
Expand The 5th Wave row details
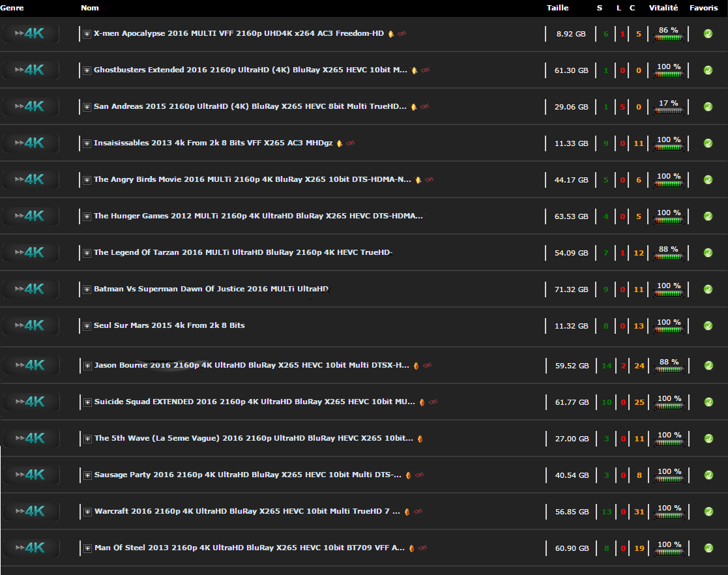pos(87,439)
